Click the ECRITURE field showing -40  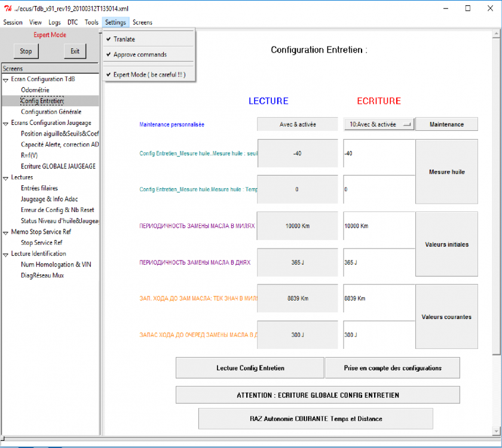point(379,154)
